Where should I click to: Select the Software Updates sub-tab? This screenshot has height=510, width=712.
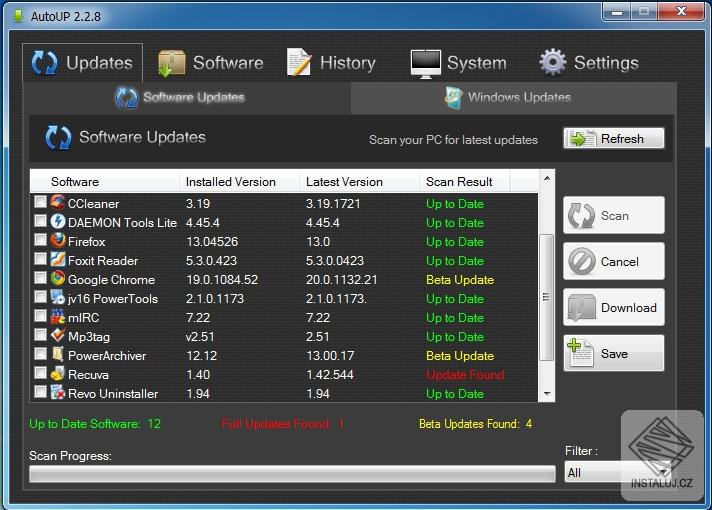coord(187,98)
